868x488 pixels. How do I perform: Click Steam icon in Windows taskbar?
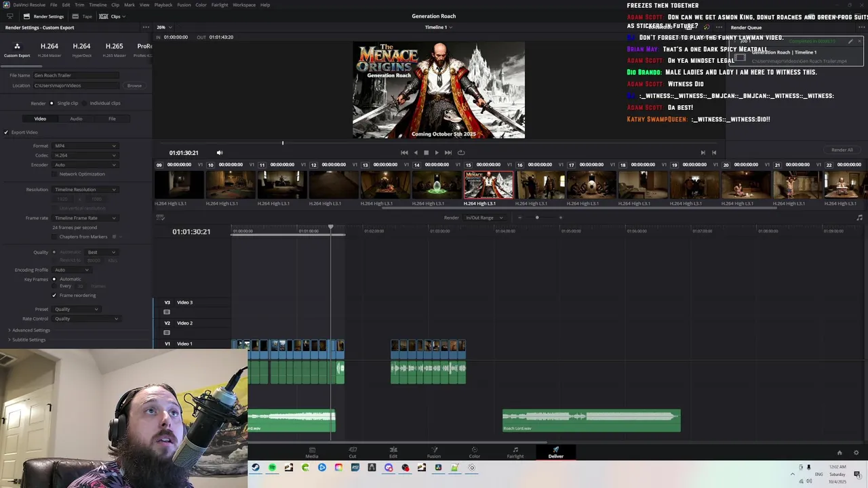click(256, 468)
